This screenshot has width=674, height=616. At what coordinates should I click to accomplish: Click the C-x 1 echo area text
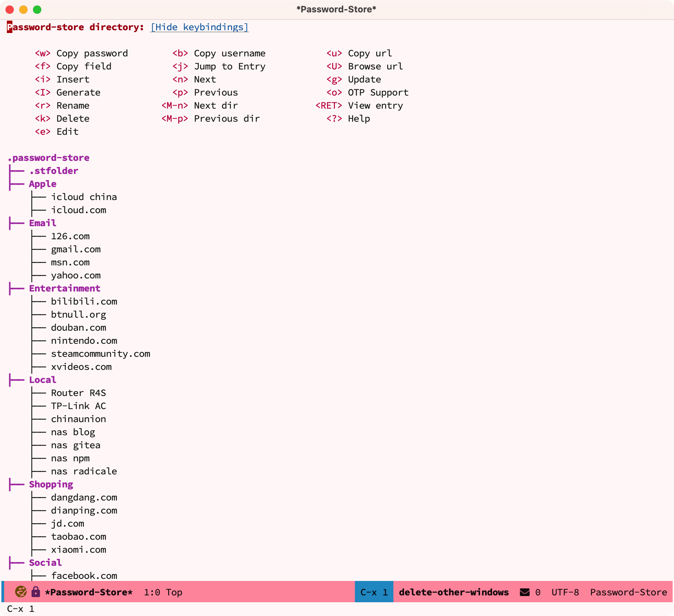21,609
